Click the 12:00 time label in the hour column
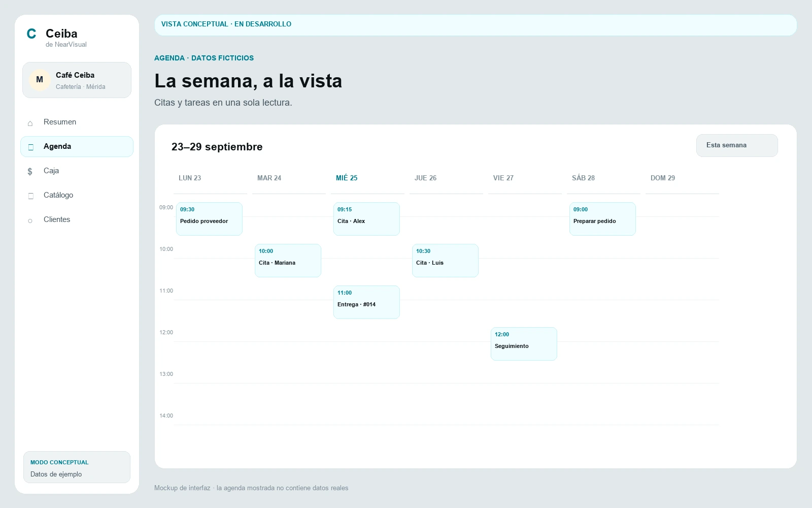812x508 pixels. tap(166, 332)
